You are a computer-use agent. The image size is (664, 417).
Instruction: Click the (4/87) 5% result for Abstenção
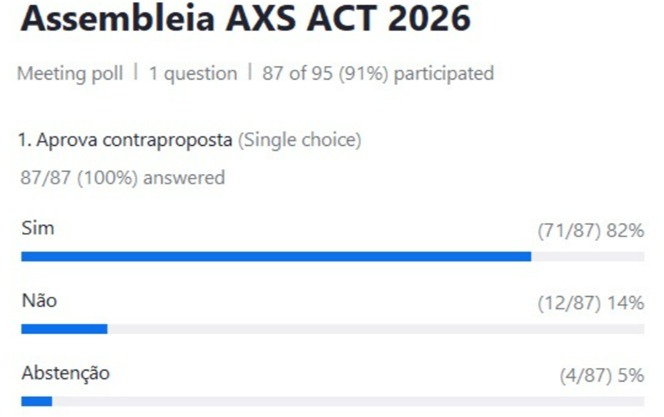click(601, 375)
